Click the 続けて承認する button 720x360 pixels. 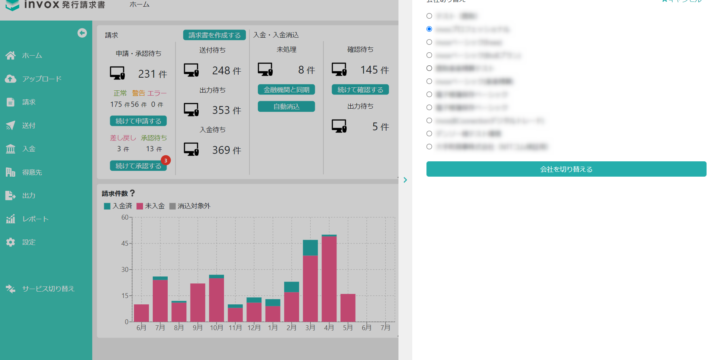click(x=138, y=166)
